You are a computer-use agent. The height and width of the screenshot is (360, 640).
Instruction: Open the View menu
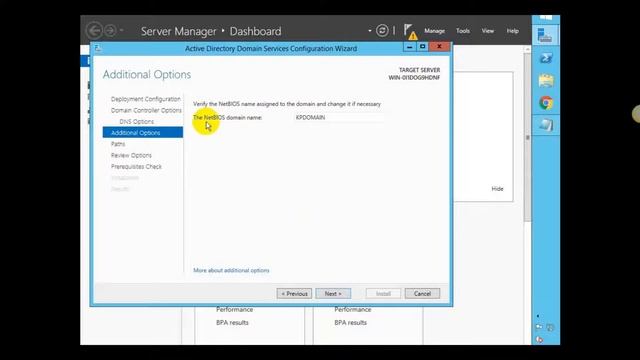pyautogui.click(x=487, y=31)
